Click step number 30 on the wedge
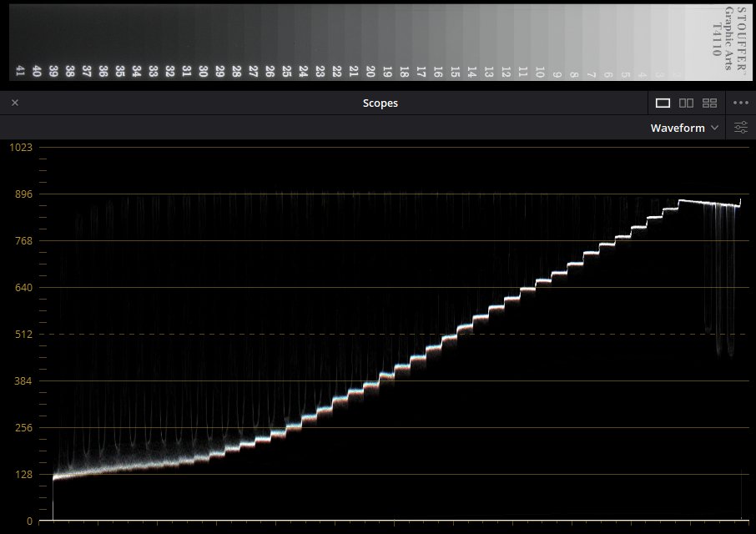756x534 pixels. pyautogui.click(x=204, y=71)
